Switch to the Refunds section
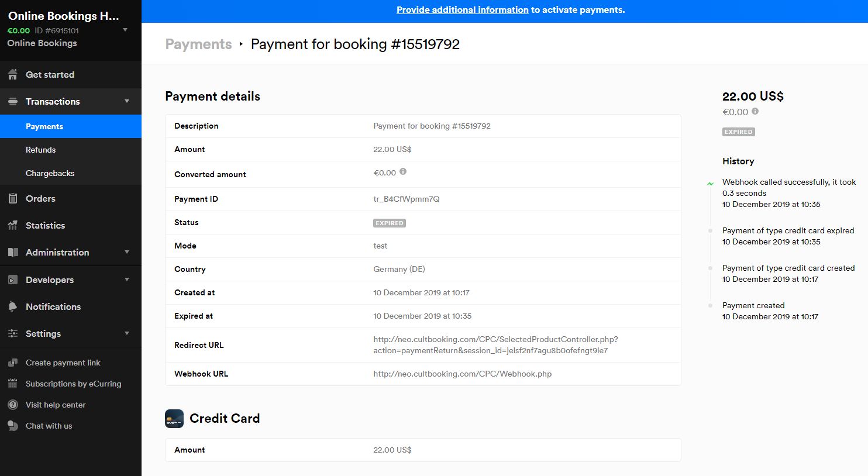Screen dimensions: 868x476 pos(41,150)
